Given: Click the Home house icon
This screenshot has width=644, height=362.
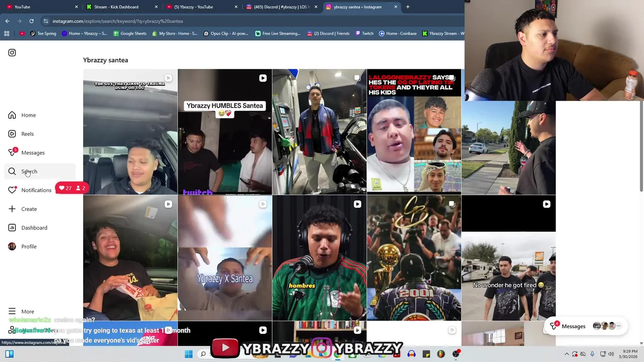Looking at the screenshot, I should [12, 115].
